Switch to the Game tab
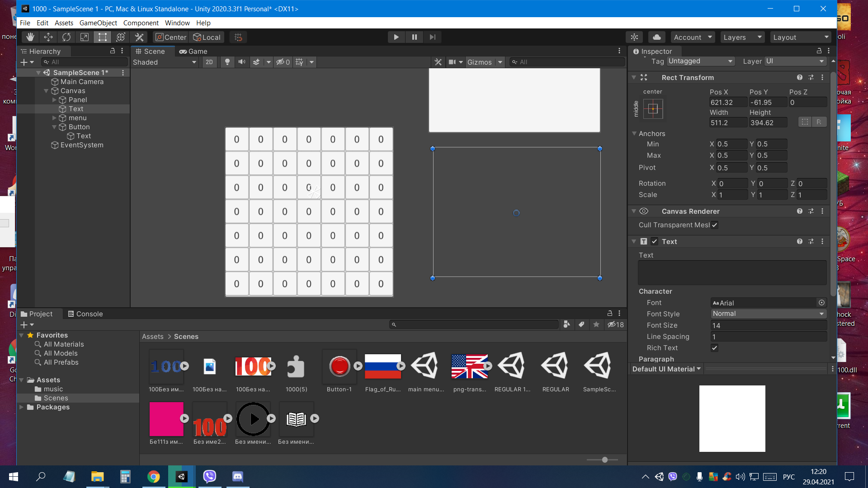868x488 pixels. pyautogui.click(x=193, y=52)
